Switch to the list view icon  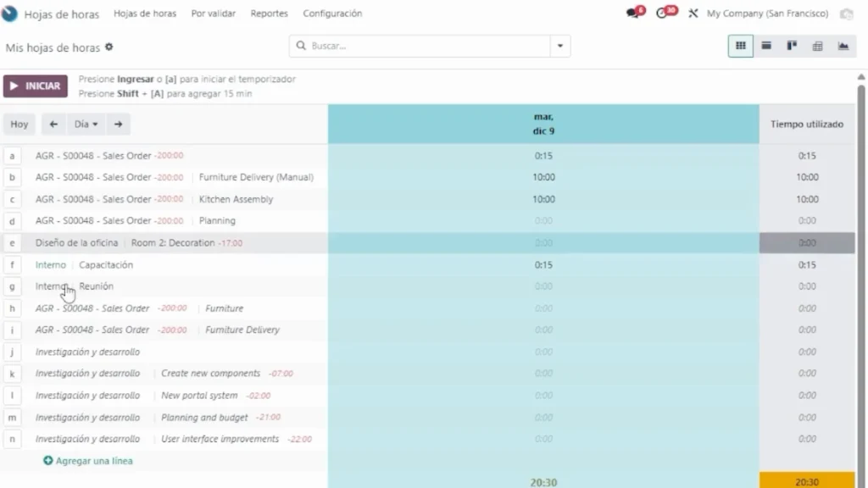pos(766,46)
